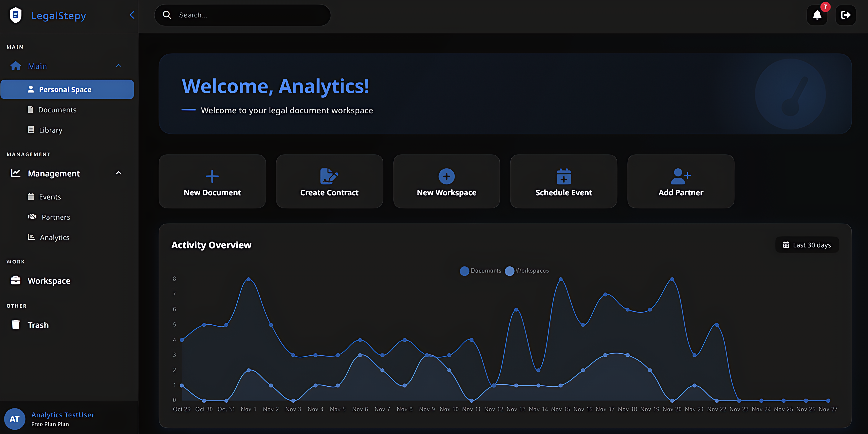Click the New Document button
This screenshot has width=868, height=434.
[x=212, y=181]
